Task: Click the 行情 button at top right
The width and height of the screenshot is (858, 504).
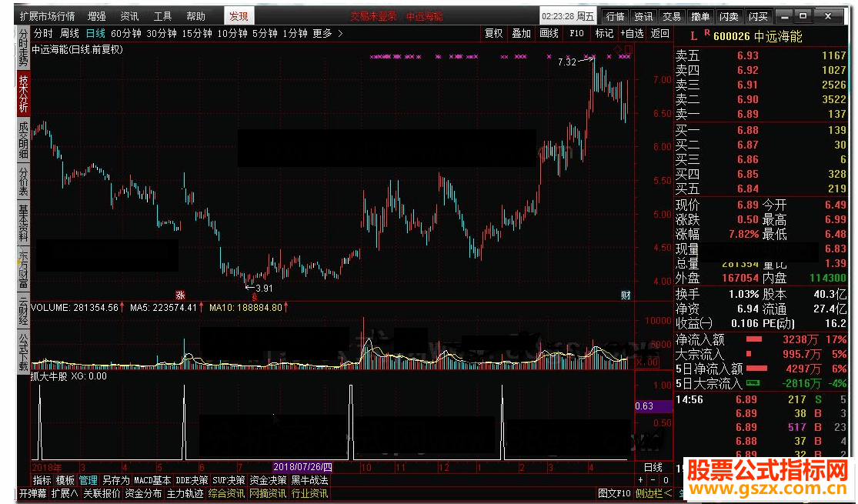Action: pyautogui.click(x=615, y=16)
